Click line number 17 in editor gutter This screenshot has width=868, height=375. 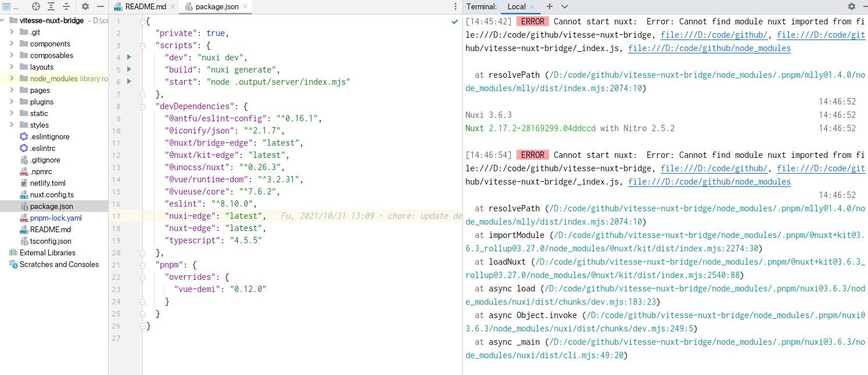[x=116, y=216]
